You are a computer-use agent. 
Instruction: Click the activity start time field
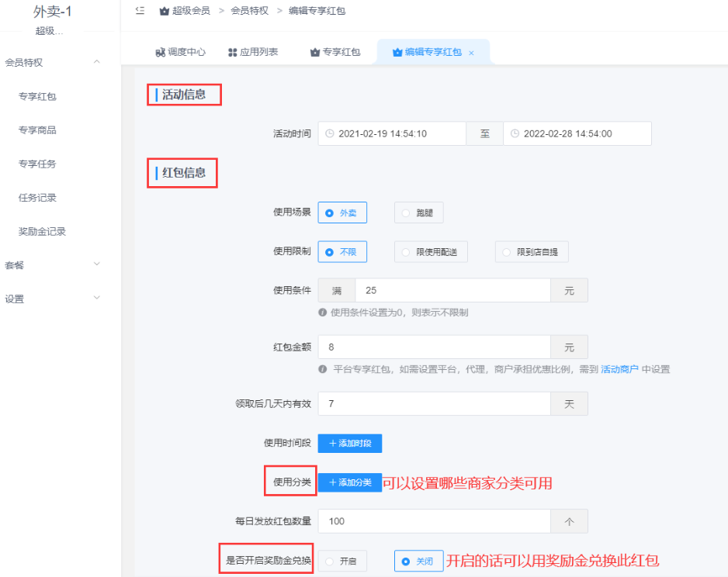click(x=392, y=133)
